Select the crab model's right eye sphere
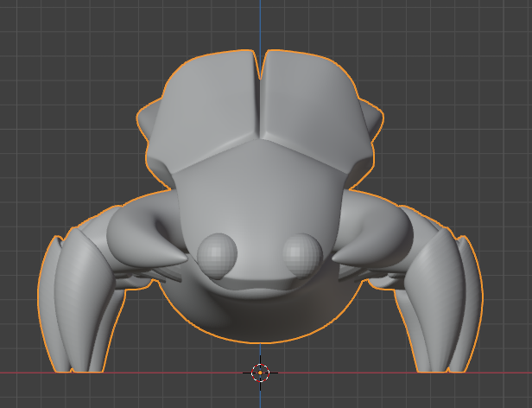Screen dimensions: 532x408 point(302,255)
